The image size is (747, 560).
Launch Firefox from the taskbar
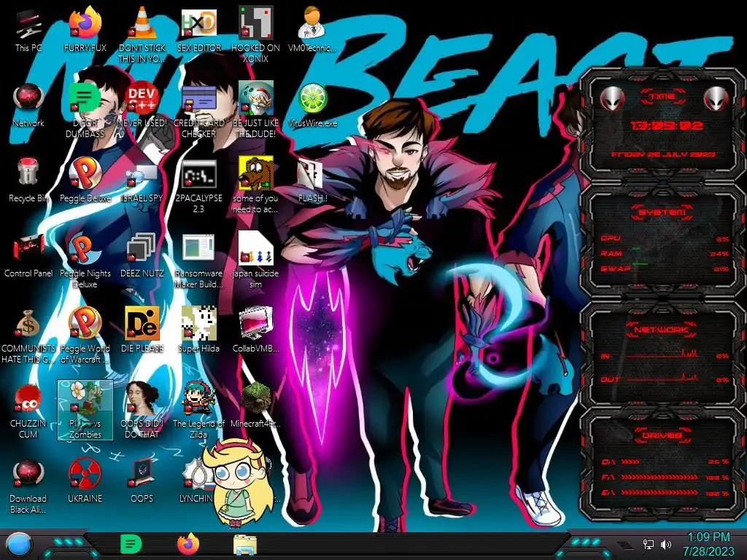[x=188, y=544]
